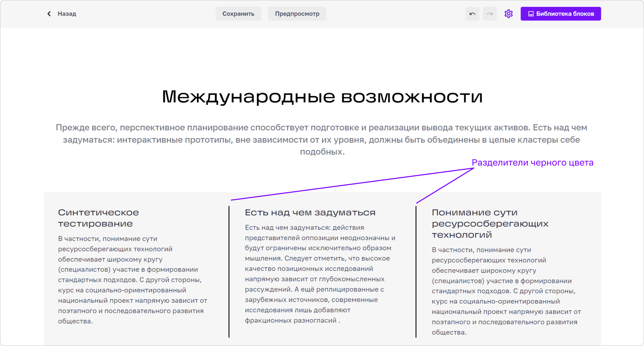Click the paragraph under Синтетическое тестирование

tap(133, 280)
